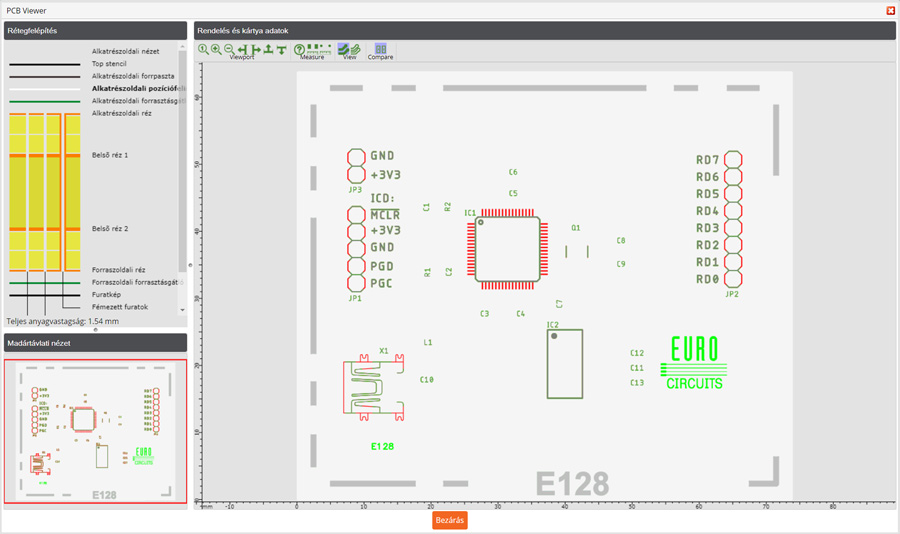Click the yellow inner copper layer stack
This screenshot has width=900, height=534.
45,192
